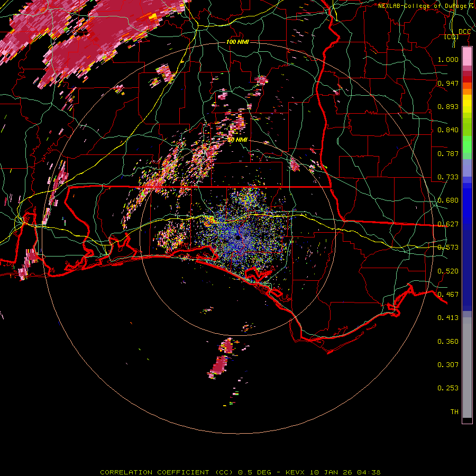Viewport: 476px width, 476px height.
Task: Pick the pink top segment of color bar
Action: [x=467, y=56]
